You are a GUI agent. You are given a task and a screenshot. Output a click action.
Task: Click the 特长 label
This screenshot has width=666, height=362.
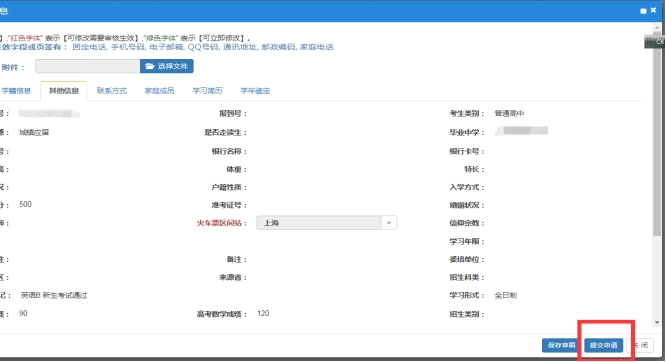(474, 170)
